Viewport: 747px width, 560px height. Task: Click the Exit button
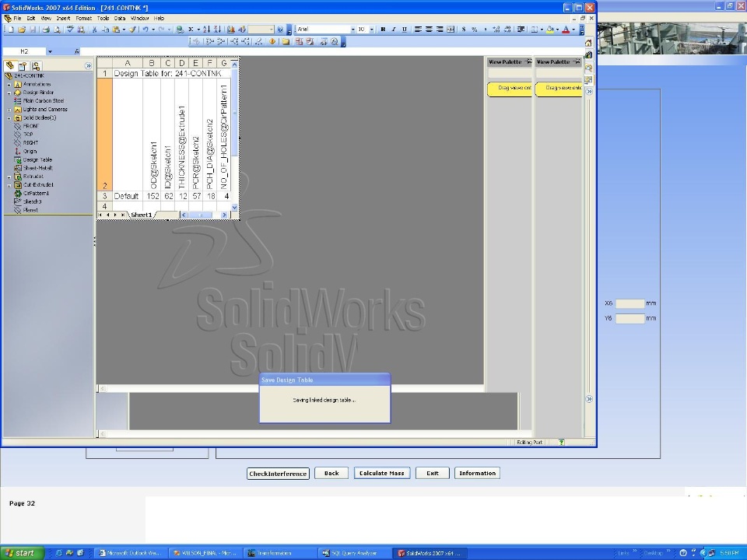coord(432,474)
